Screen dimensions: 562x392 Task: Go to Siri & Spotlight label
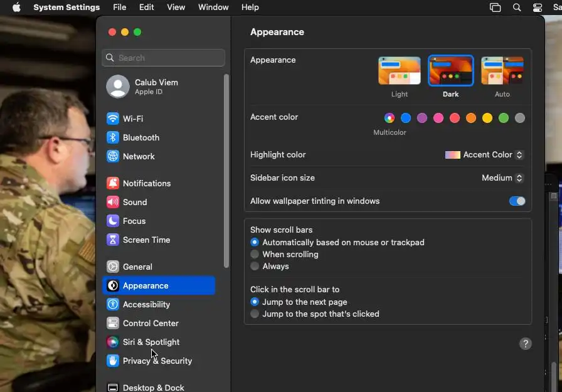[x=151, y=342]
